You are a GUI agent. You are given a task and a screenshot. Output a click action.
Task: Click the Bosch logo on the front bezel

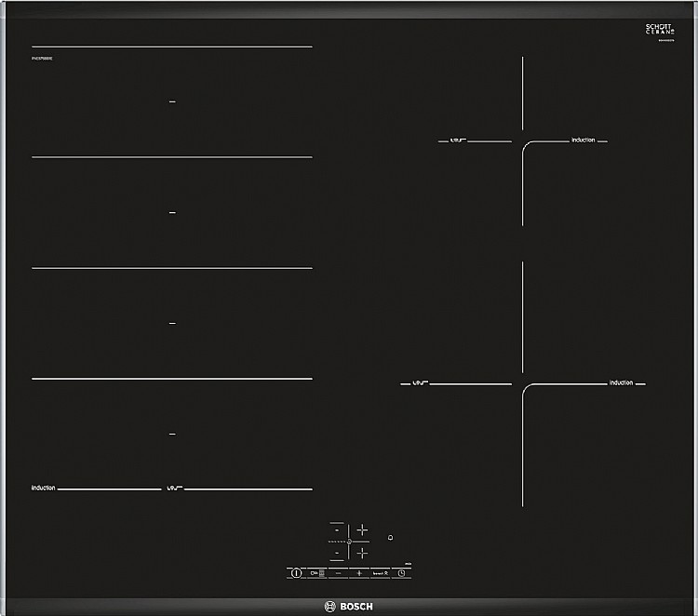point(349,606)
